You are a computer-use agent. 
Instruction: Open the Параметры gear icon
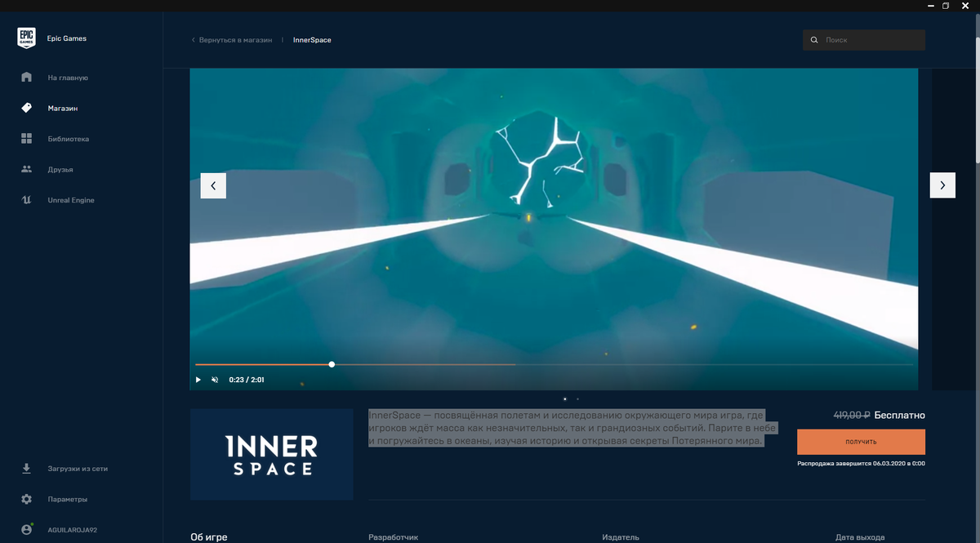click(26, 499)
